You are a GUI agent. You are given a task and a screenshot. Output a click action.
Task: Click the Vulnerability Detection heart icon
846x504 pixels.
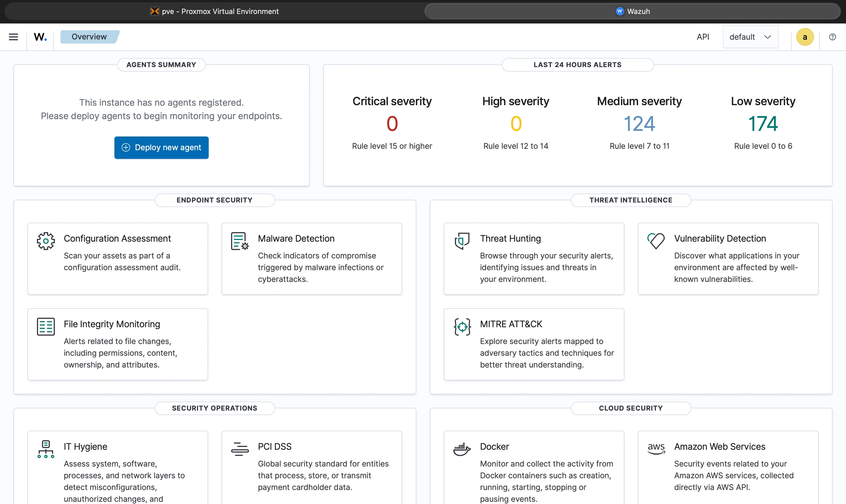(x=656, y=241)
